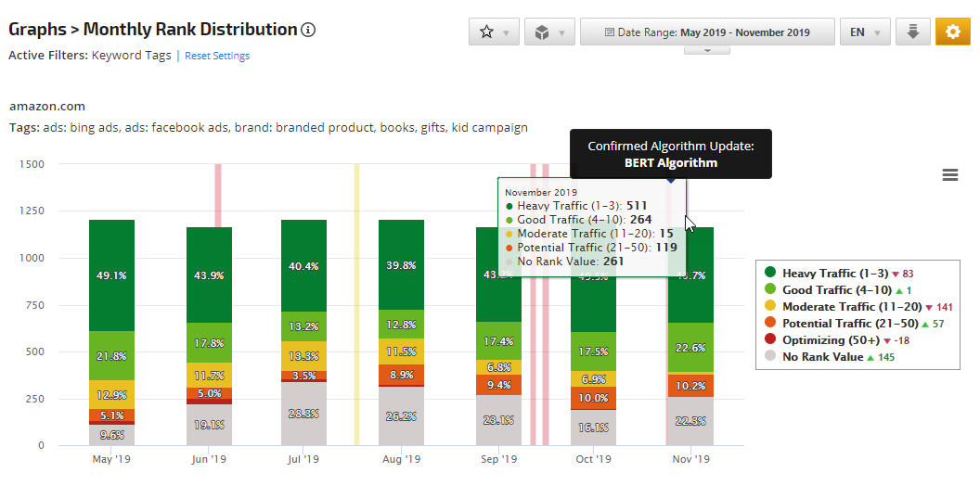980x498 pixels.
Task: Expand the collapsed filter panel arrow
Action: [x=708, y=50]
